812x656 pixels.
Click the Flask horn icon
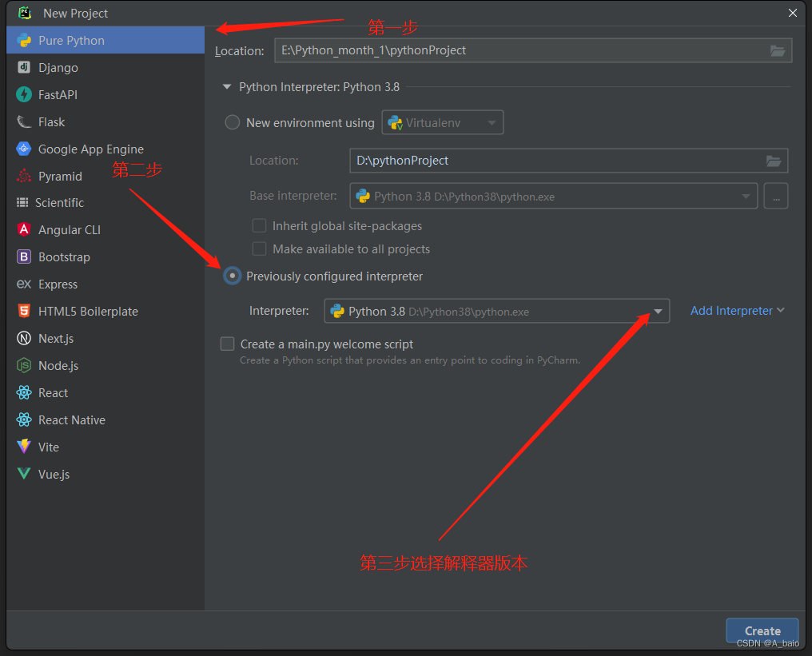24,122
